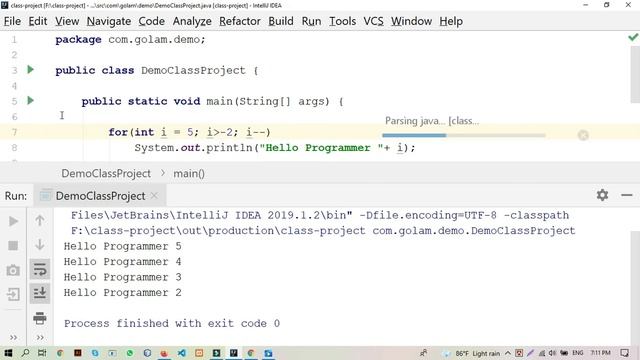Open the Analyze menu
Viewport: 640px width, 360px height.
(192, 21)
